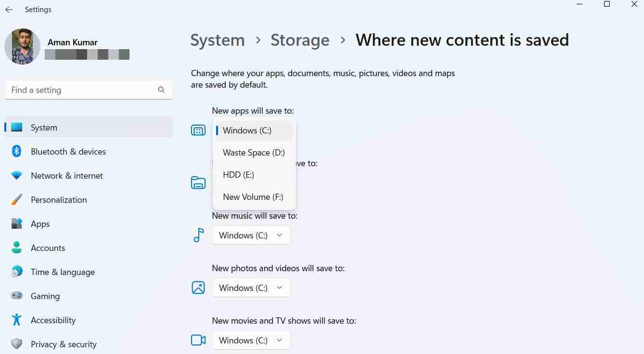Select Accounts in the settings sidebar

pos(48,248)
